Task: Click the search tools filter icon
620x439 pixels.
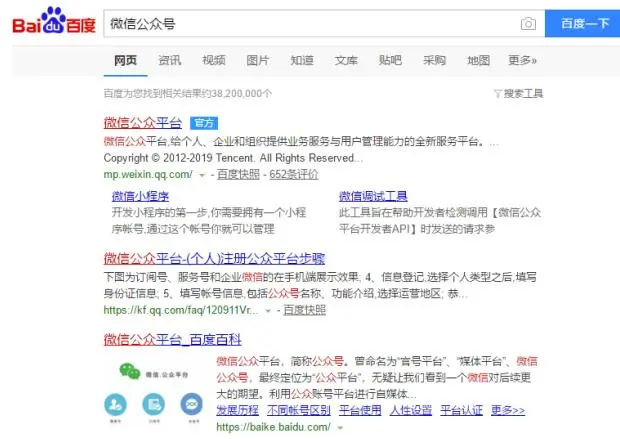Action: pyautogui.click(x=497, y=94)
